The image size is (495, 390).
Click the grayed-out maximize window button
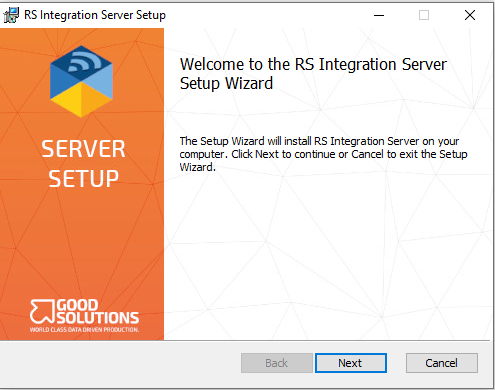424,15
